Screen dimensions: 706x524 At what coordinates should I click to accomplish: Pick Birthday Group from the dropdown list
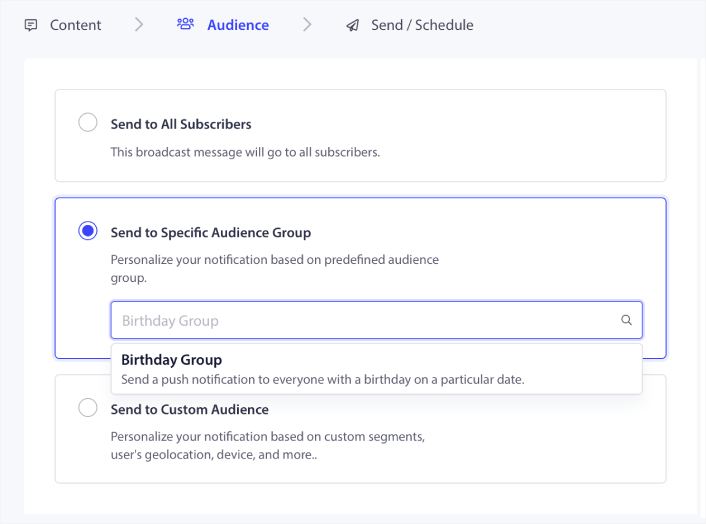[x=171, y=360]
